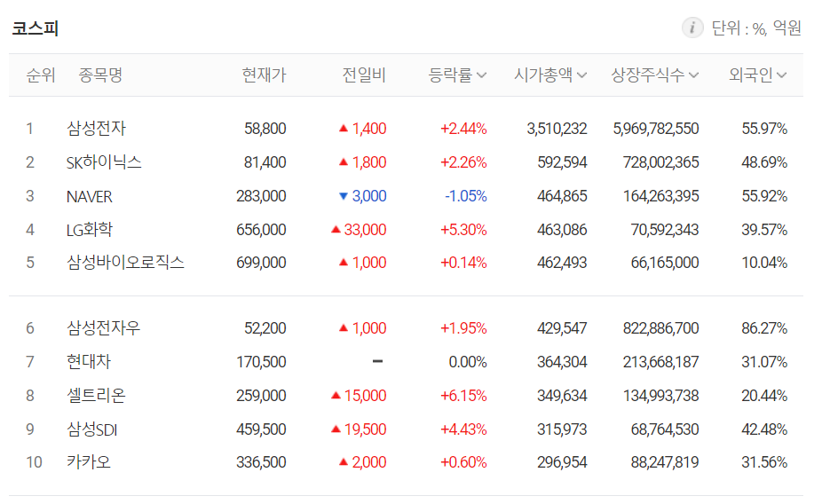
Task: Click listed shares 5,969,782,550
Action: click(x=656, y=129)
